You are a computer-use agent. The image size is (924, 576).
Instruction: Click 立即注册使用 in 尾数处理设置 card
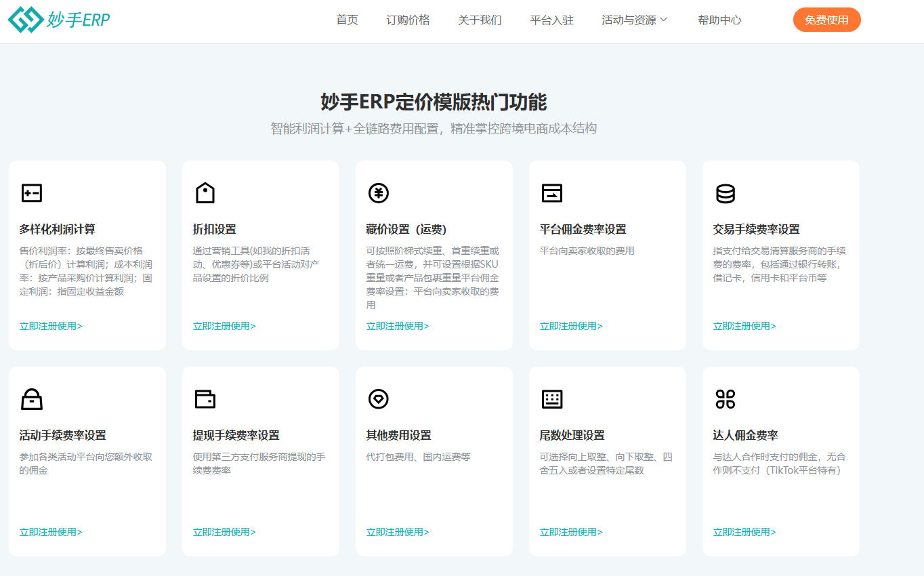571,532
